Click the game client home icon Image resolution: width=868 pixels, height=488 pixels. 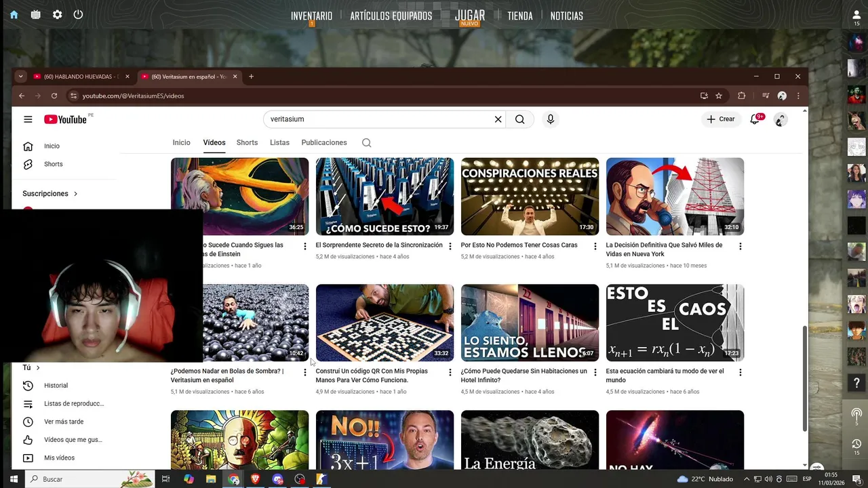(14, 14)
